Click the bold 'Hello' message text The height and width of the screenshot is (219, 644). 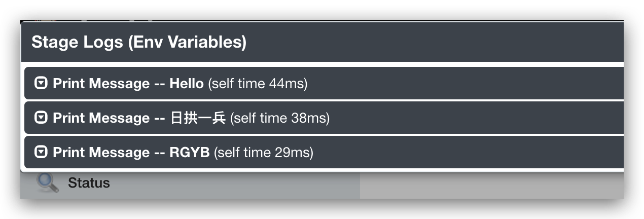pos(187,83)
